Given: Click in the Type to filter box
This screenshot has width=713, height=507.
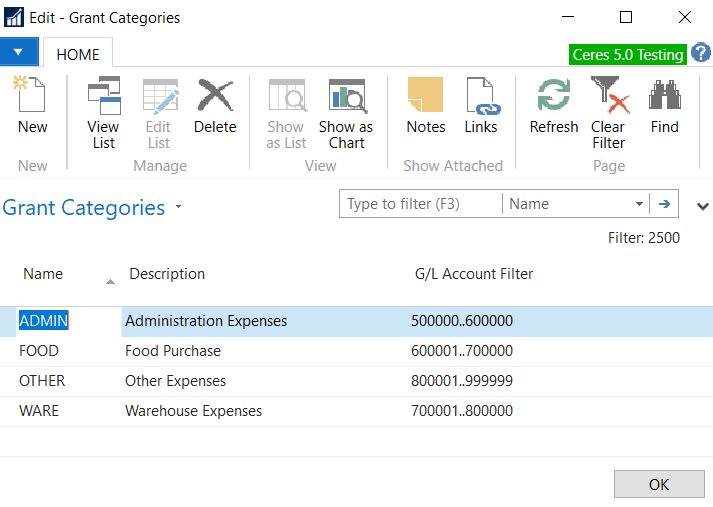Looking at the screenshot, I should (420, 204).
